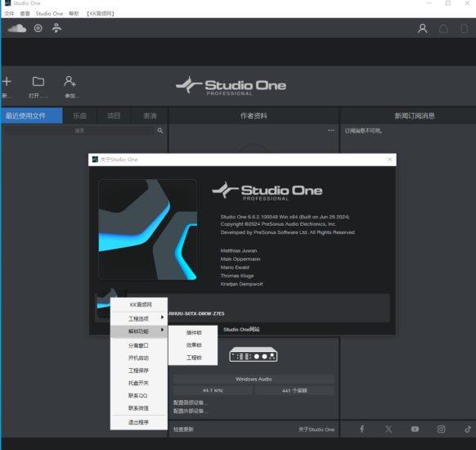Open the Instagram social icon
Screen dimensions: 476x450
coord(441,429)
